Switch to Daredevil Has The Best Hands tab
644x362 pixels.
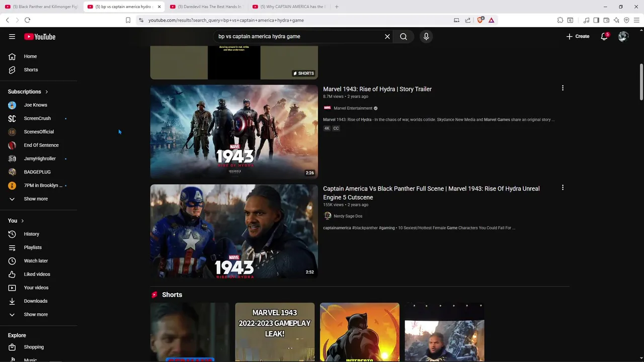(206, 7)
